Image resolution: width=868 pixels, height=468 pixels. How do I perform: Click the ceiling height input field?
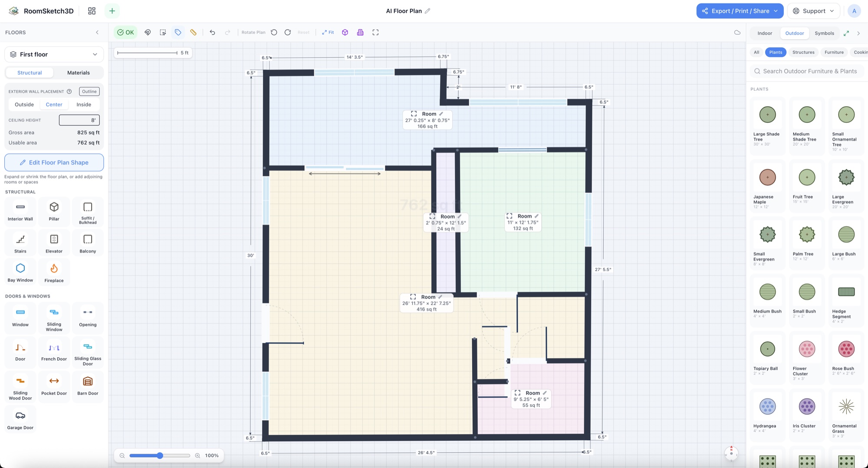point(79,120)
